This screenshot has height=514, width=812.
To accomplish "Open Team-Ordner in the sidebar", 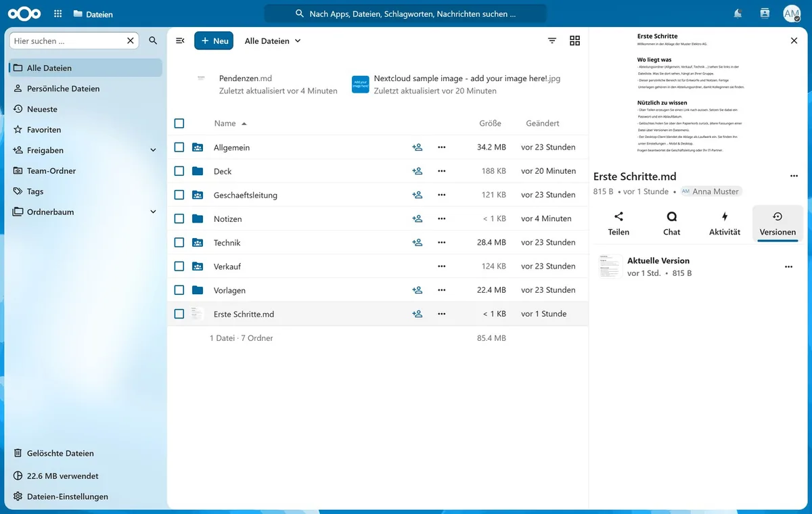I will pyautogui.click(x=86, y=170).
